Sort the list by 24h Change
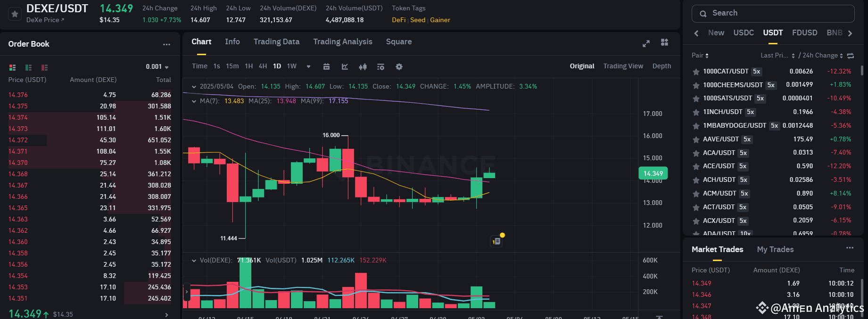The width and height of the screenshot is (868, 319). tap(823, 56)
